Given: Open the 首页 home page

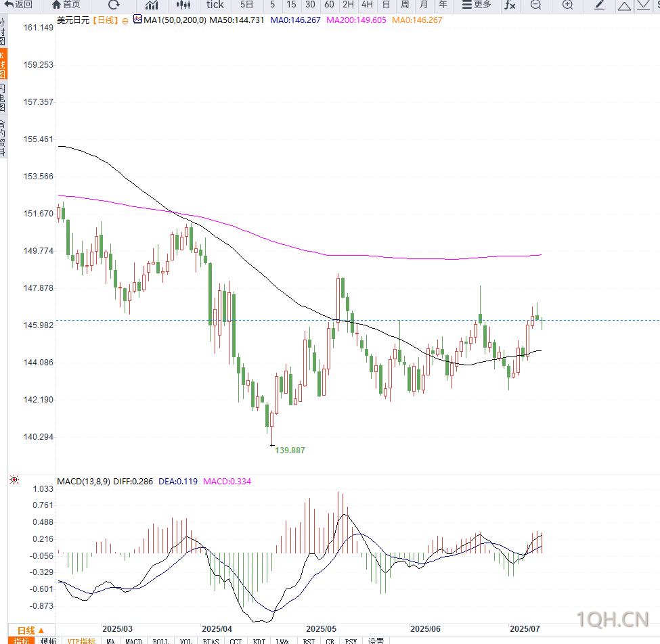Looking at the screenshot, I should pos(66,5).
